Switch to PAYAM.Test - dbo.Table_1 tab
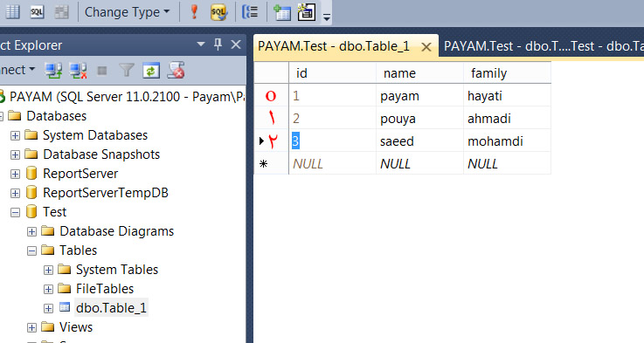The width and height of the screenshot is (644, 343). tap(334, 46)
